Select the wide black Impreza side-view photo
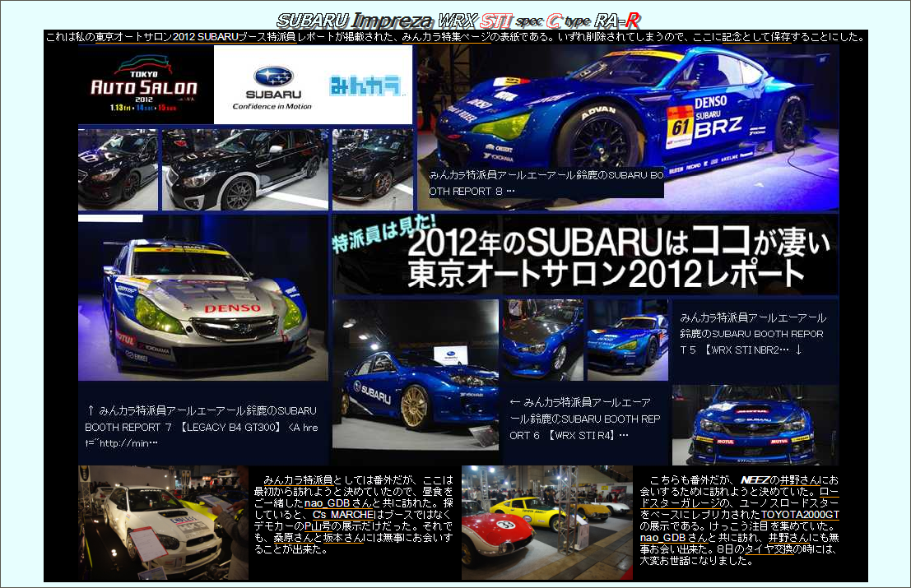 pos(244,169)
